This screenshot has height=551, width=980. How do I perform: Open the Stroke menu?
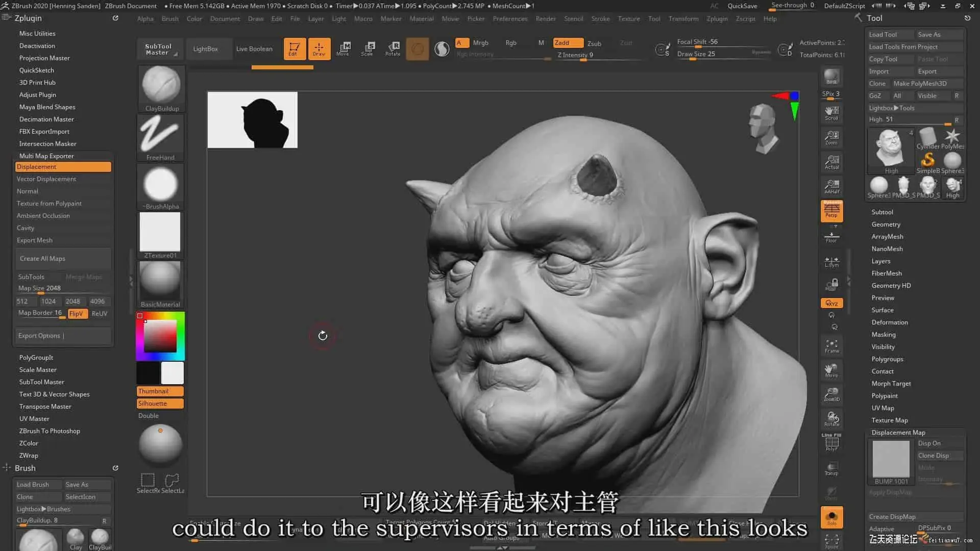coord(600,19)
